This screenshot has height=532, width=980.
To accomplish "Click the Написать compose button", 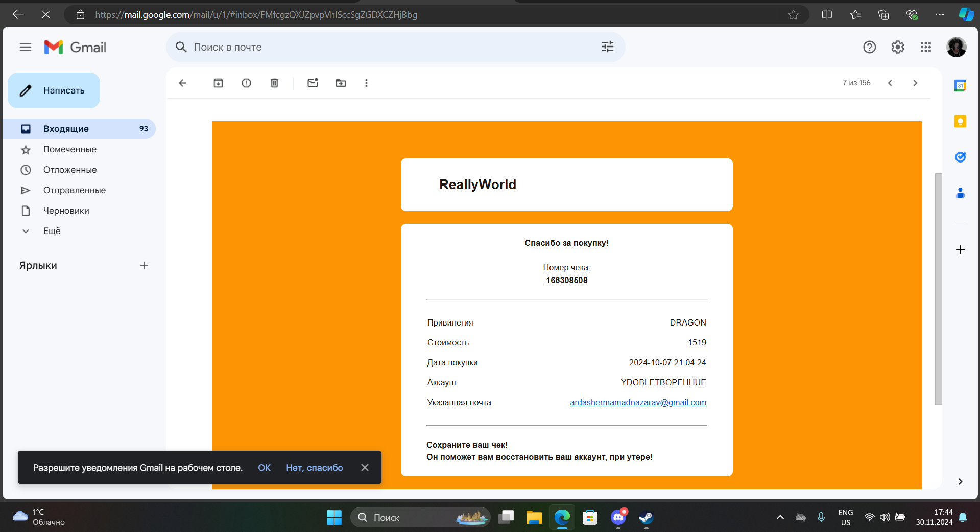I will 54,90.
